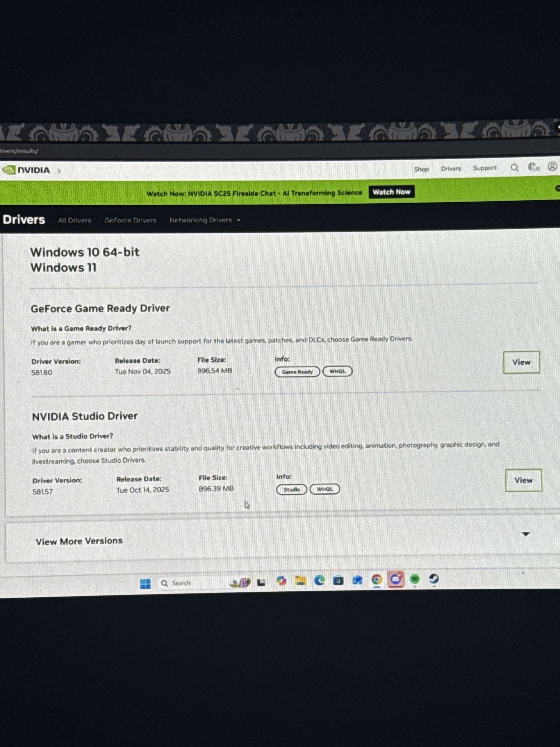Click the region globe US icon
Viewport: 560px width, 747px height.
pyautogui.click(x=533, y=167)
